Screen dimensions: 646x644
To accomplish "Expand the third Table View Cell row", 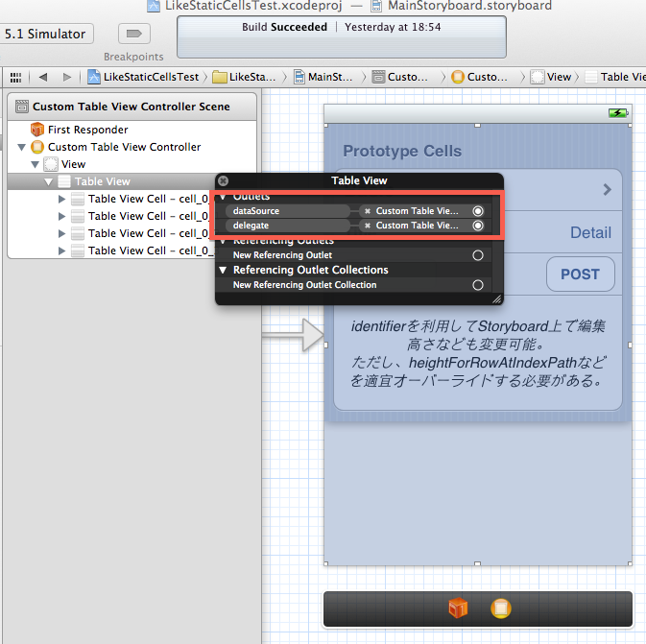I will pos(61,233).
